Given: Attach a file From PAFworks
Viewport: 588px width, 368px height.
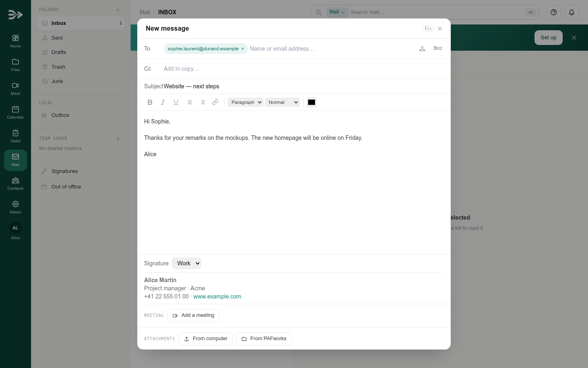Looking at the screenshot, I should [264, 339].
